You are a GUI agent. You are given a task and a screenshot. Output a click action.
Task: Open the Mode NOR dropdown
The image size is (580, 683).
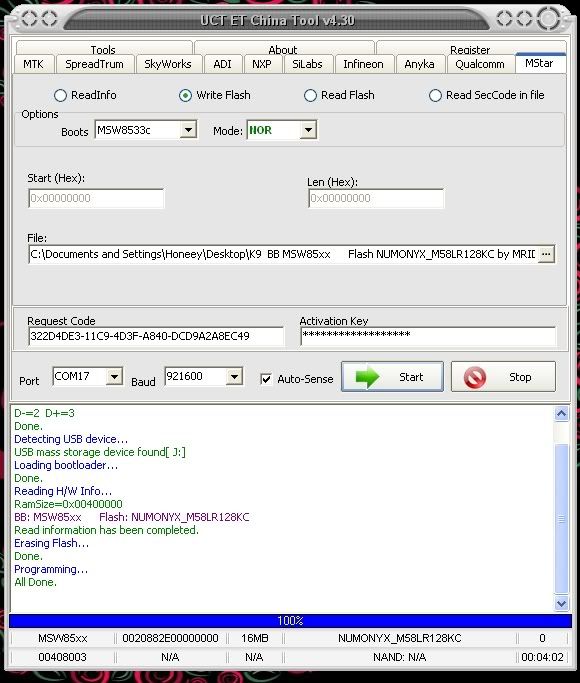click(x=308, y=130)
